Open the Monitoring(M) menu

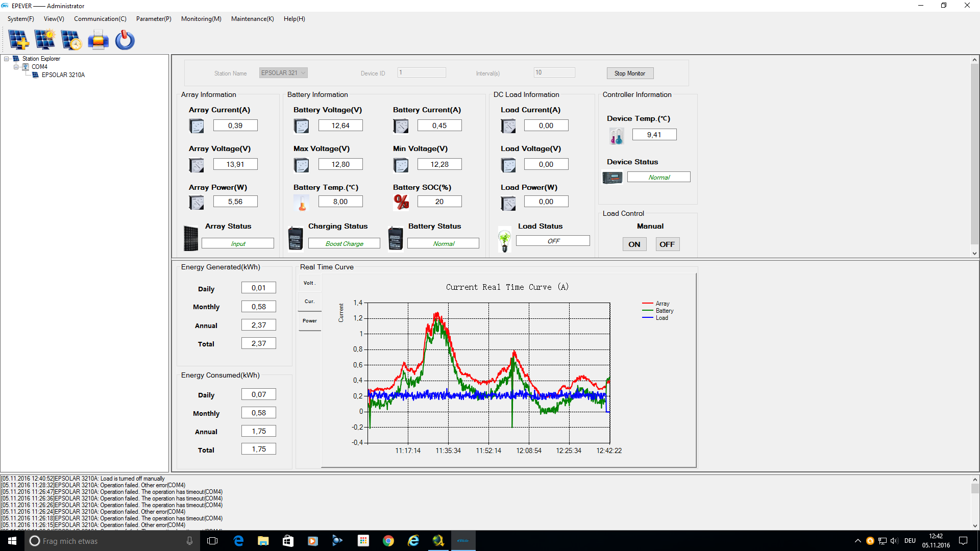coord(201,19)
